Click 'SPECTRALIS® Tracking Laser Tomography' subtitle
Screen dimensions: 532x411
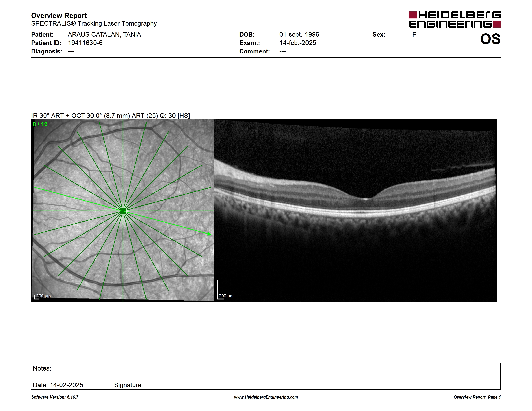click(x=94, y=23)
